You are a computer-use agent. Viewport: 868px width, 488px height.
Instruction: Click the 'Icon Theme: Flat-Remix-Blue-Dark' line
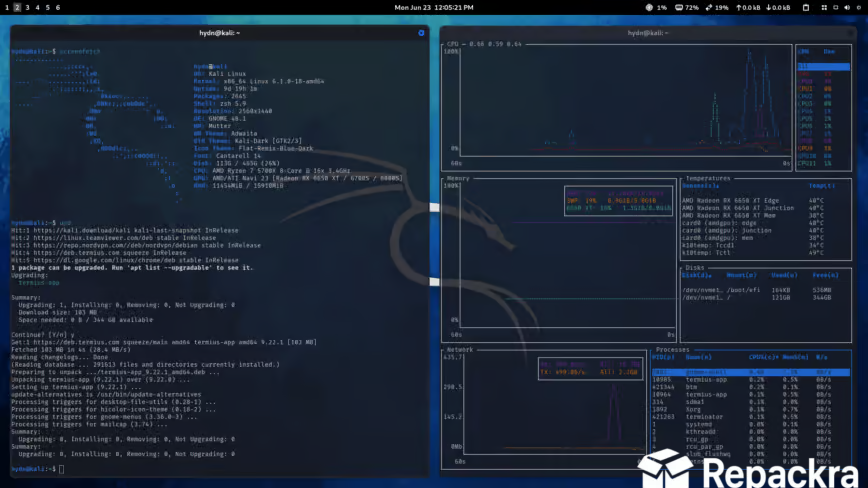(x=254, y=149)
